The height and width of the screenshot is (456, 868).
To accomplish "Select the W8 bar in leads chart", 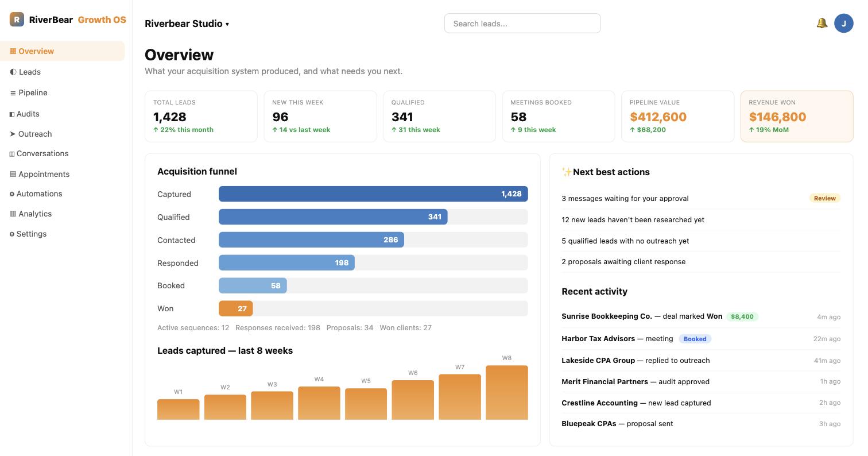I will coord(506,392).
